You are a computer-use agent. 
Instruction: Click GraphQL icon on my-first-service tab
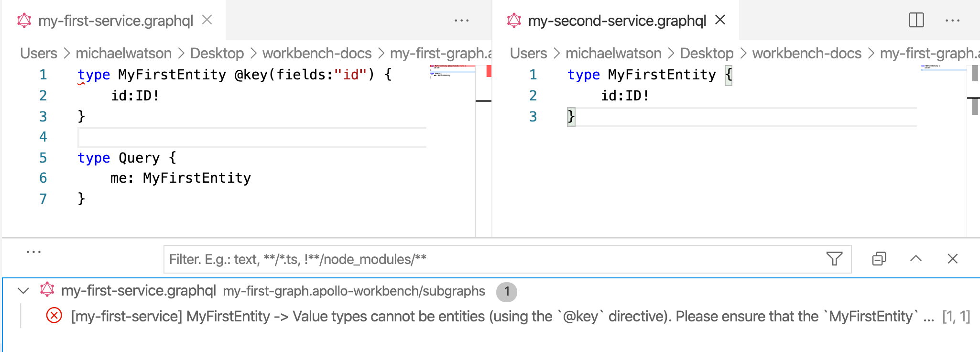[x=24, y=21]
